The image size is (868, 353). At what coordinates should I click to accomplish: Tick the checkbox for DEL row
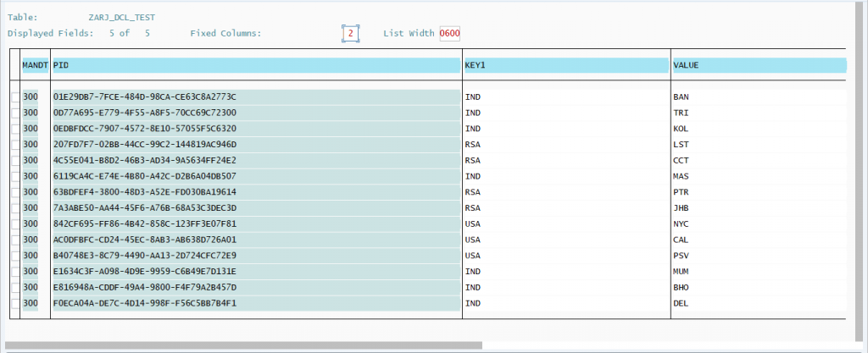[15, 303]
